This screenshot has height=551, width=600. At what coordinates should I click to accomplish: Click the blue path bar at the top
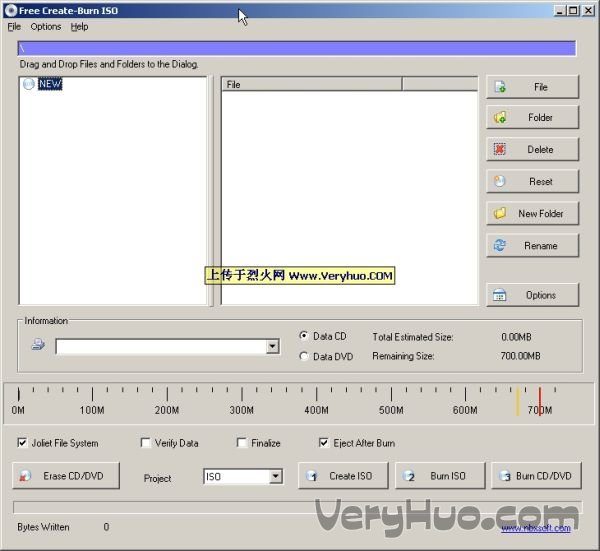(x=297, y=48)
